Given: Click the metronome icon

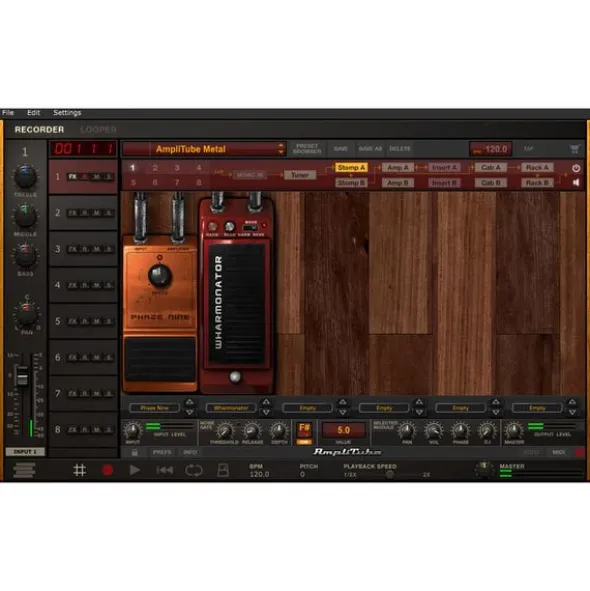Looking at the screenshot, I should (223, 470).
